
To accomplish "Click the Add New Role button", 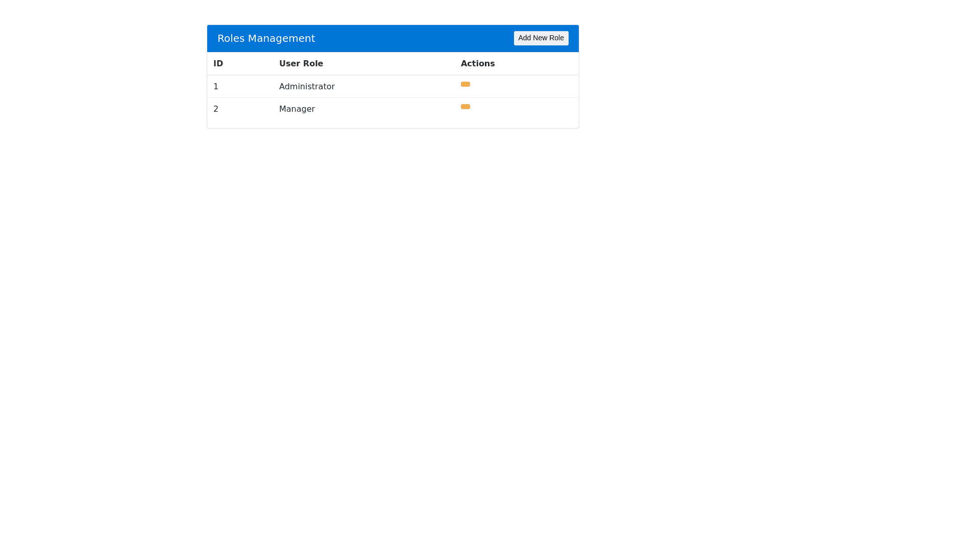I will pos(541,38).
